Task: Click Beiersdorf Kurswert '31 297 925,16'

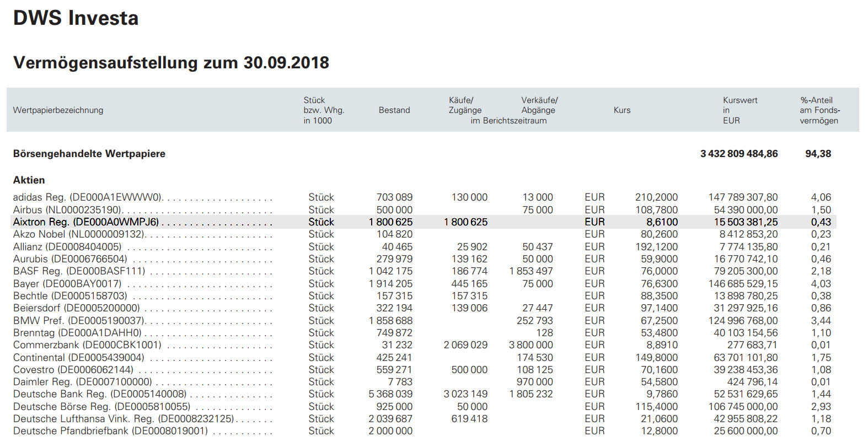Action: pos(746,308)
